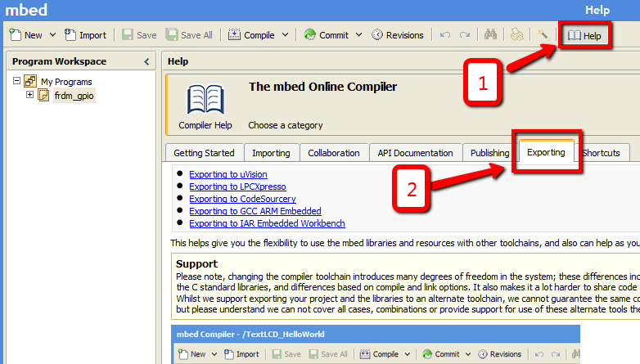640x364 pixels.
Task: Select My Programs folder
Action: (66, 82)
